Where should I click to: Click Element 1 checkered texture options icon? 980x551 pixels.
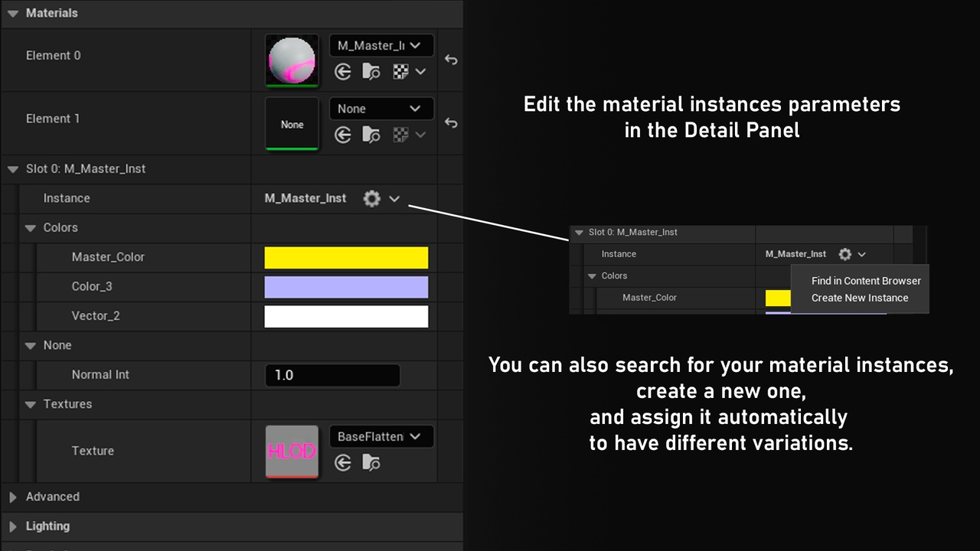click(400, 135)
